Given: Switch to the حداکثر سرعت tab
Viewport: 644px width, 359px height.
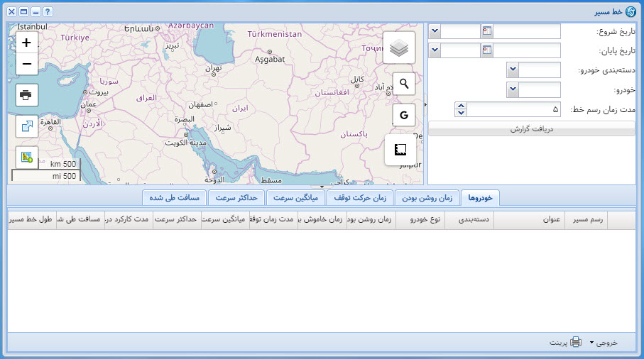Looking at the screenshot, I should pos(236,198).
